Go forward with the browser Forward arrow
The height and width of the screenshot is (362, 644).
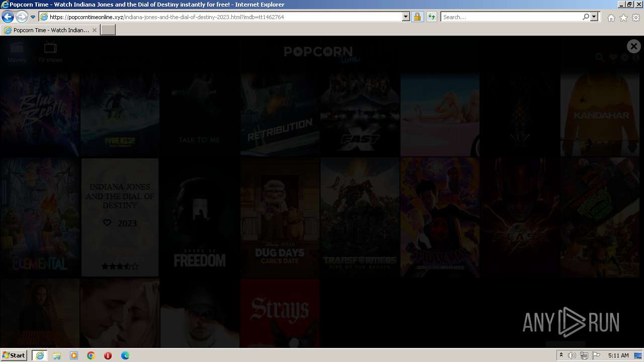click(x=22, y=17)
